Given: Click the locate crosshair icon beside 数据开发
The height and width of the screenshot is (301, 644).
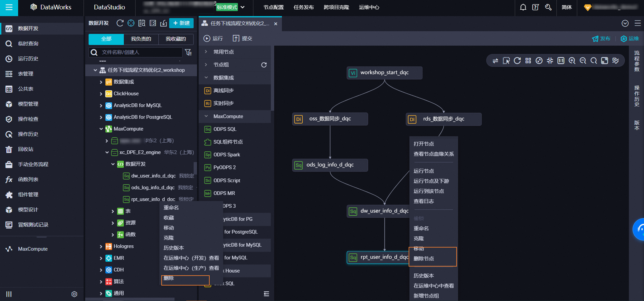Looking at the screenshot, I should [131, 23].
